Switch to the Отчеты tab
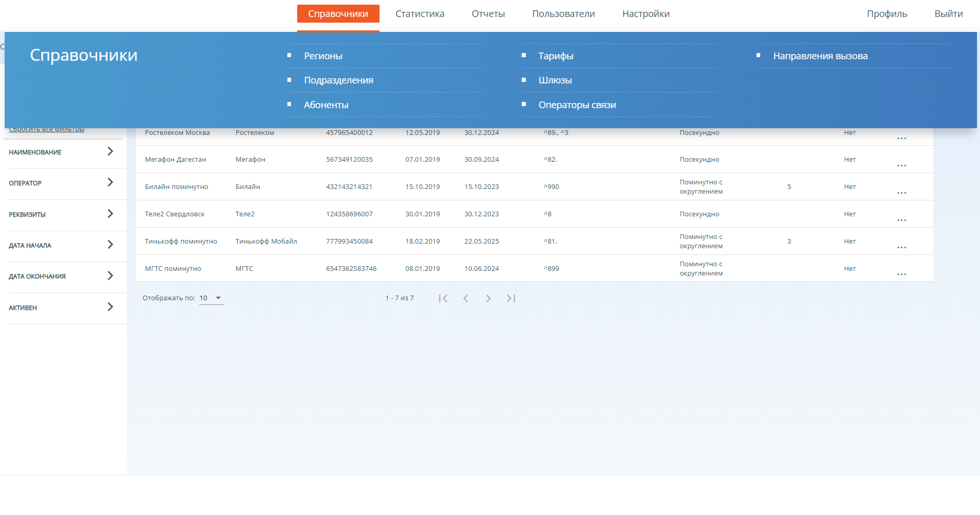The image size is (980, 515). [x=488, y=14]
